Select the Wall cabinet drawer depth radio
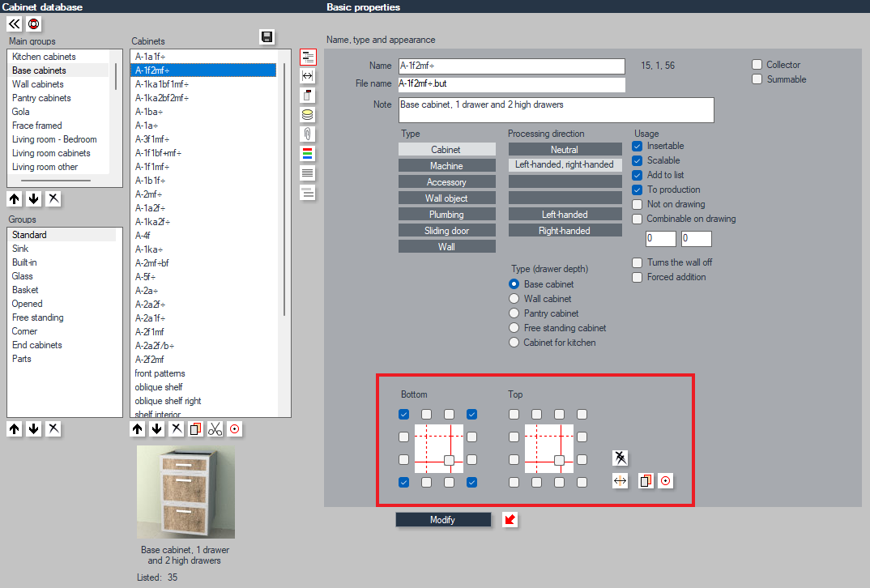 pyautogui.click(x=514, y=298)
